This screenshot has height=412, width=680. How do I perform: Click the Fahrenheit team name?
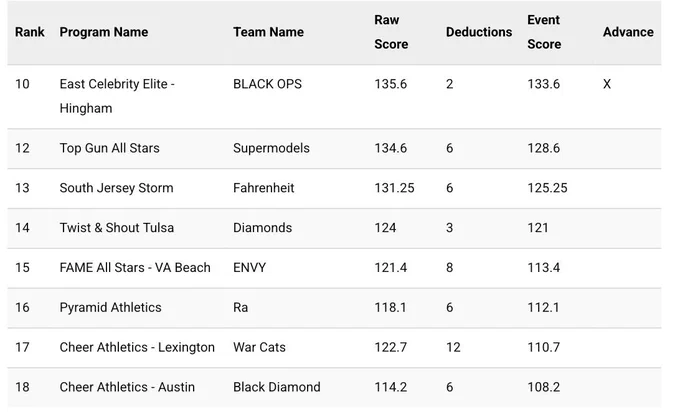click(264, 188)
